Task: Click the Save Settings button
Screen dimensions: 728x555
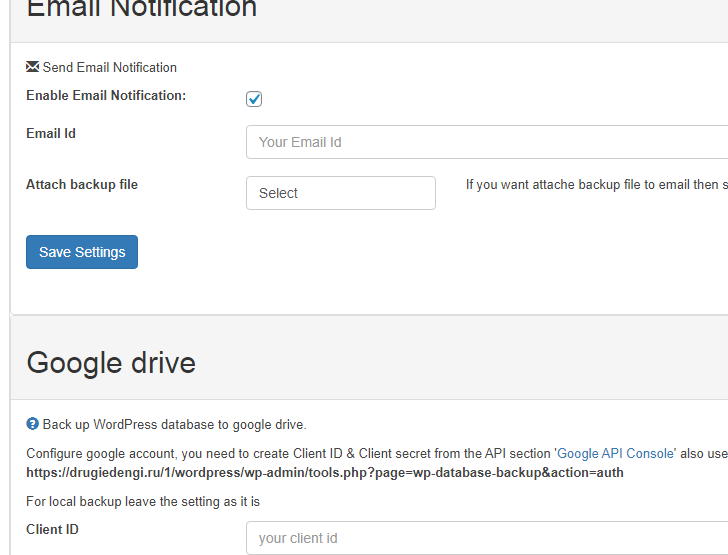Action: (82, 252)
